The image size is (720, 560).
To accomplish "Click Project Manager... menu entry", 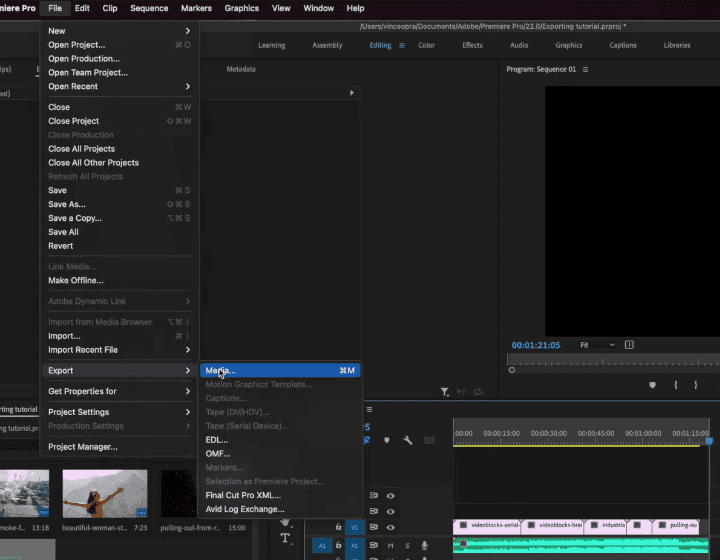I will point(118,447).
